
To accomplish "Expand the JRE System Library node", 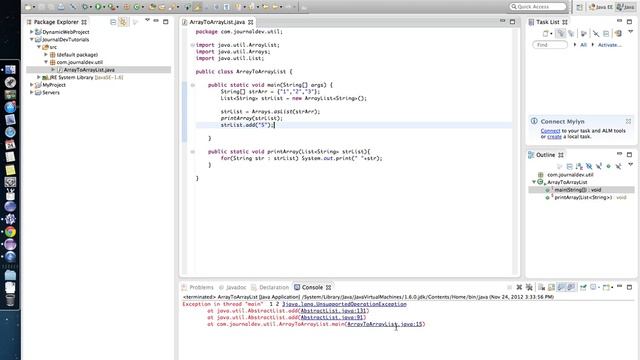I will click(39, 77).
